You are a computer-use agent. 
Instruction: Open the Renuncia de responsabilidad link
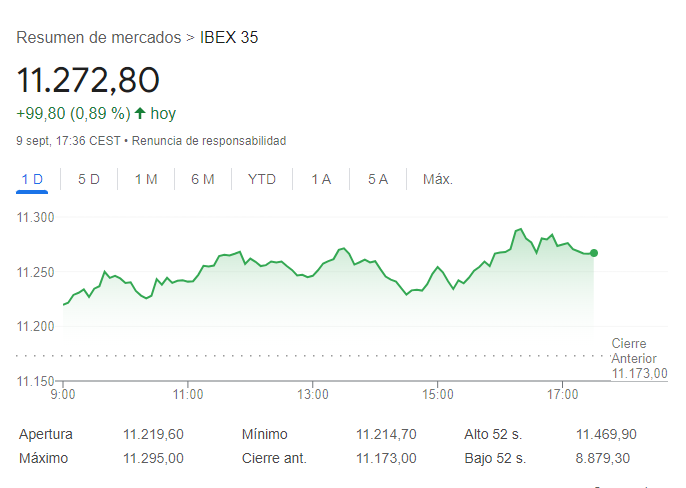(x=209, y=141)
